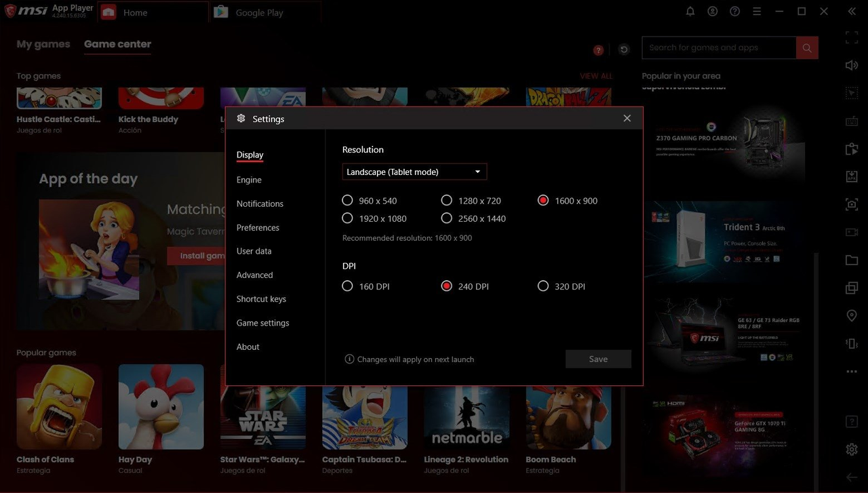
Task: Open About settings section
Action: click(x=248, y=347)
